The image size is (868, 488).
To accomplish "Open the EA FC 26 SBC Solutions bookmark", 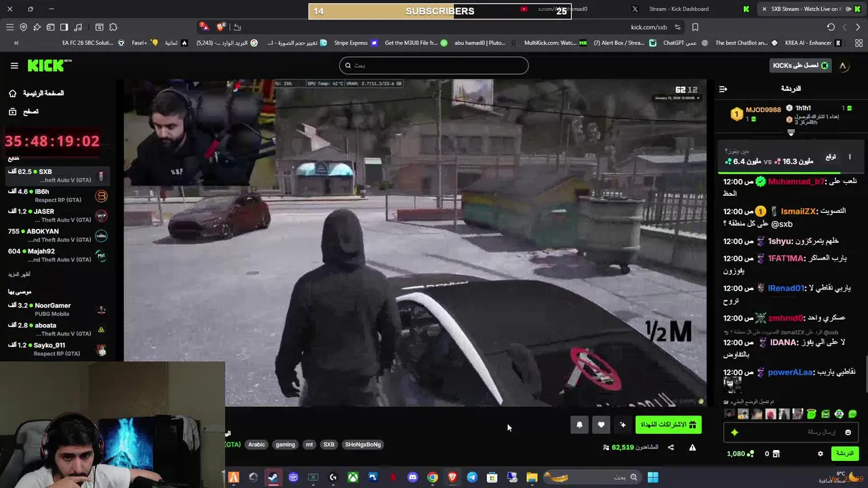I will coord(93,43).
